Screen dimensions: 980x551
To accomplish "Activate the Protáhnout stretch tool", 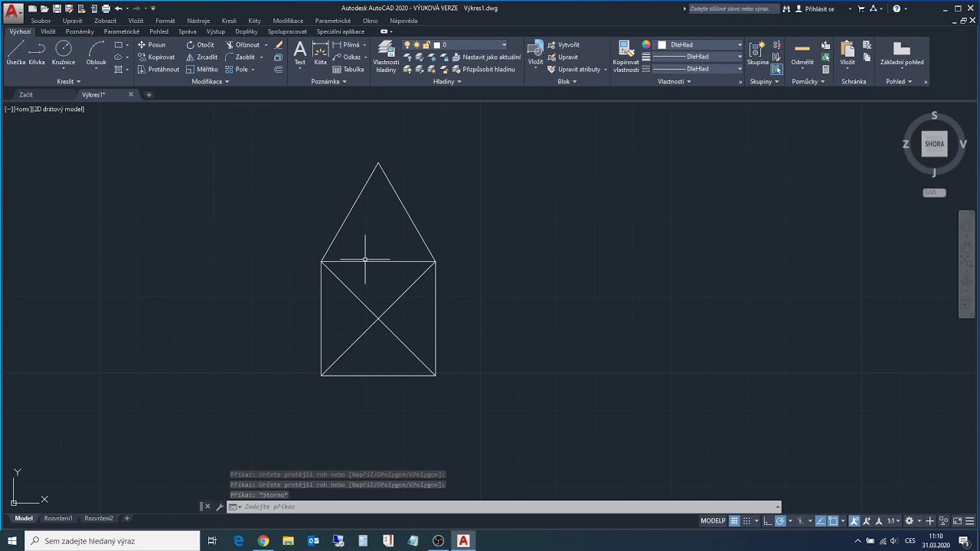I will 158,70.
